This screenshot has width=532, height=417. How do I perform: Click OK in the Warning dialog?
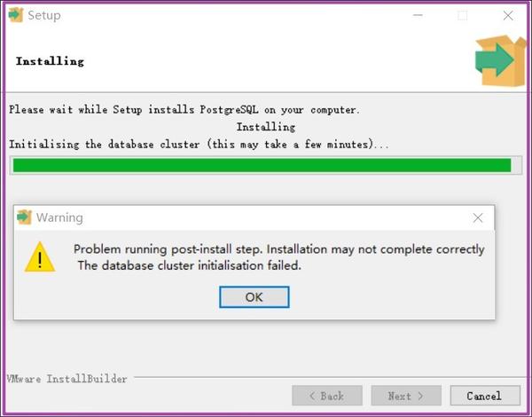pyautogui.click(x=254, y=297)
